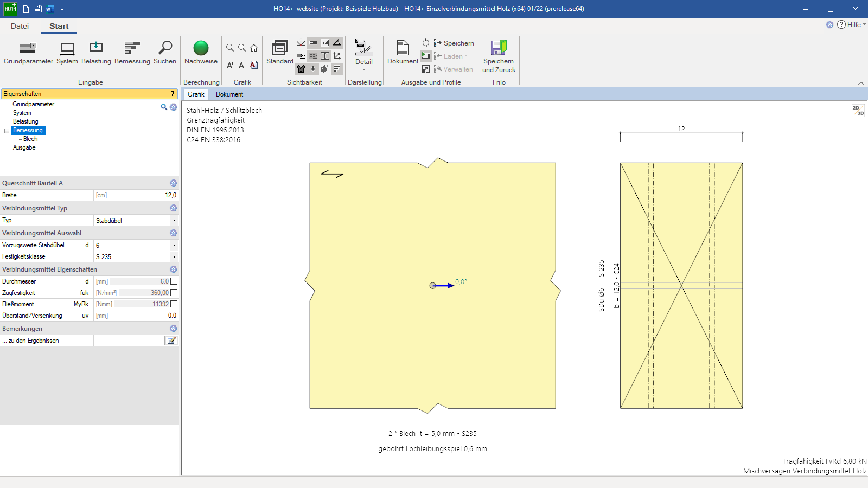This screenshot has height=488, width=868.
Task: Toggle the load arrows visibility icon
Action: pos(301,43)
